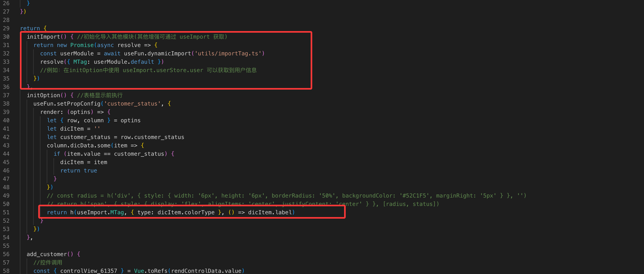644x274 pixels.
Task: Click Vue.toRefs call on line 58
Action: tap(151, 271)
